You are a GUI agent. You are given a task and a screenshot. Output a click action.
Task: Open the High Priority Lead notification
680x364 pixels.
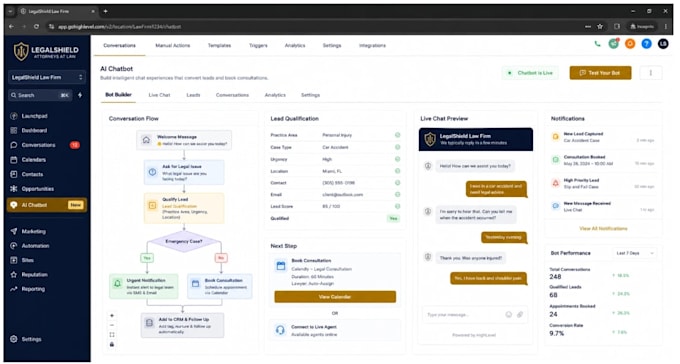click(x=603, y=183)
